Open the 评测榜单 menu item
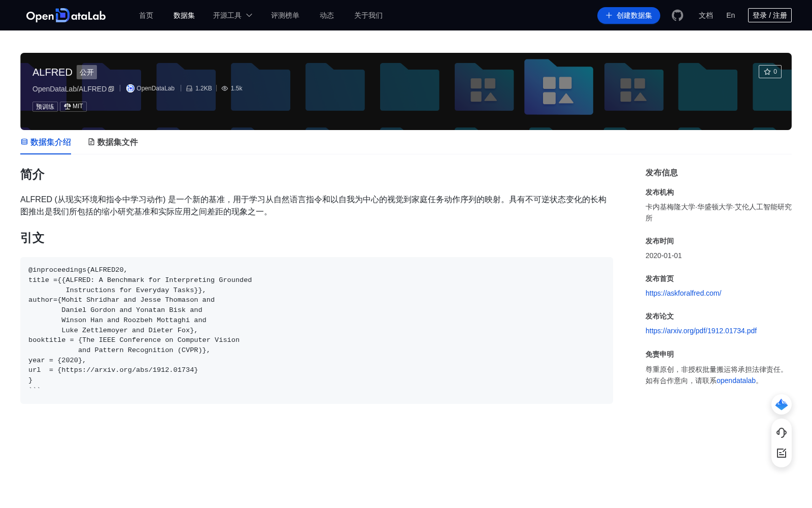 285,15
